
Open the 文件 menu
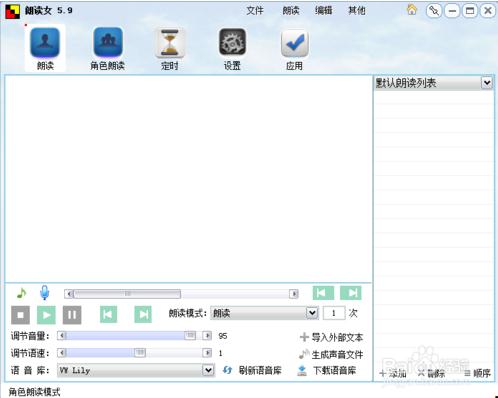click(255, 11)
